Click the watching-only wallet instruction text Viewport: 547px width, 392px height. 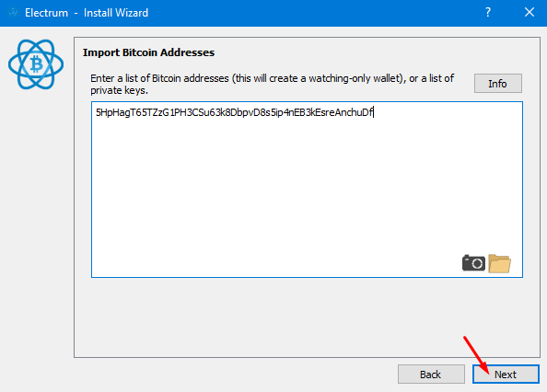[x=272, y=84]
